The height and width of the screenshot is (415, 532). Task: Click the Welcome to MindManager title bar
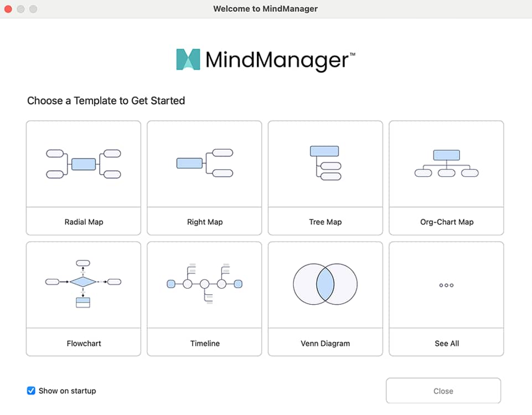(266, 9)
